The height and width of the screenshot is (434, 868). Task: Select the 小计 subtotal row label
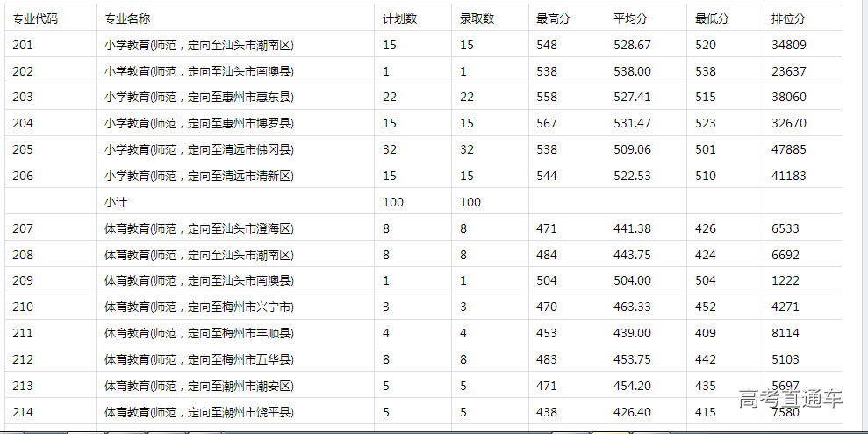point(117,202)
